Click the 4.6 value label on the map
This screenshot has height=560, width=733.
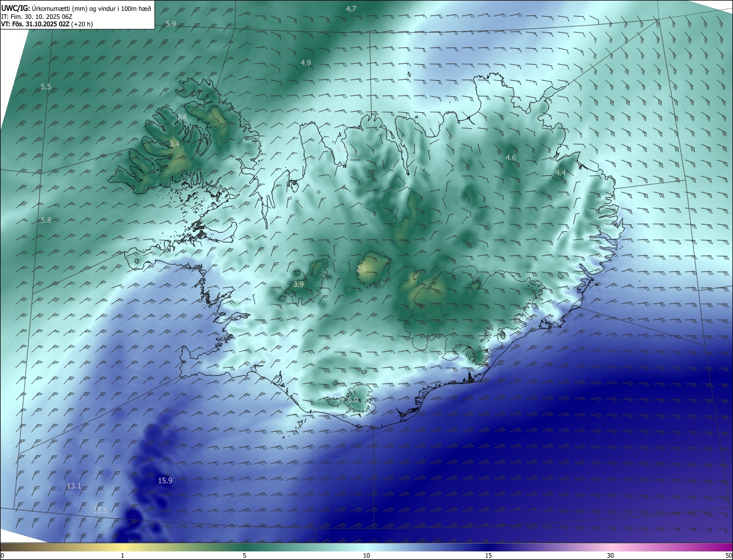point(511,157)
